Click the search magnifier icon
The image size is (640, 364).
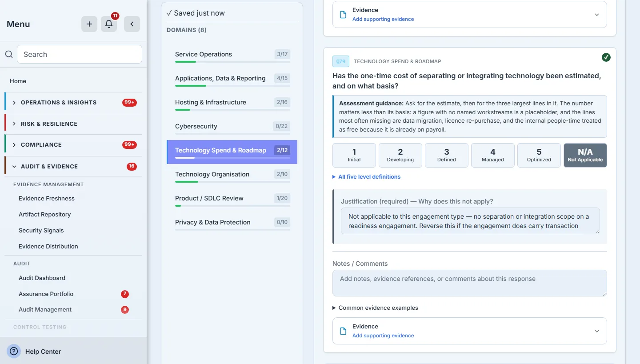tap(9, 54)
